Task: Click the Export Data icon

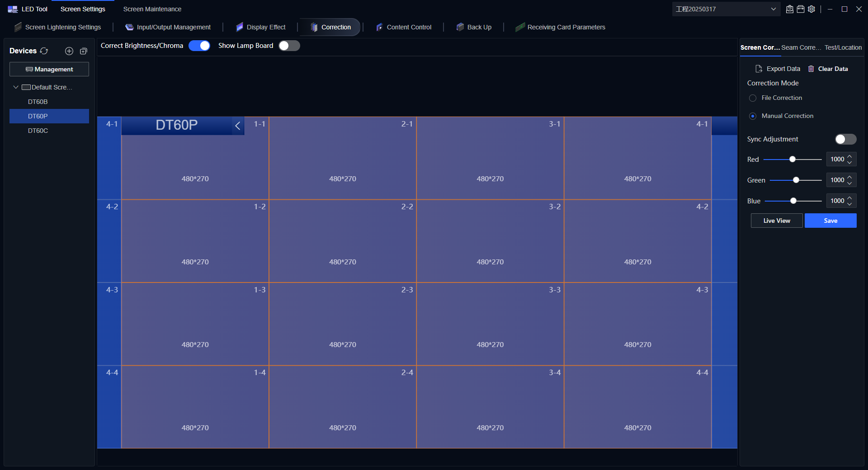Action: [759, 69]
